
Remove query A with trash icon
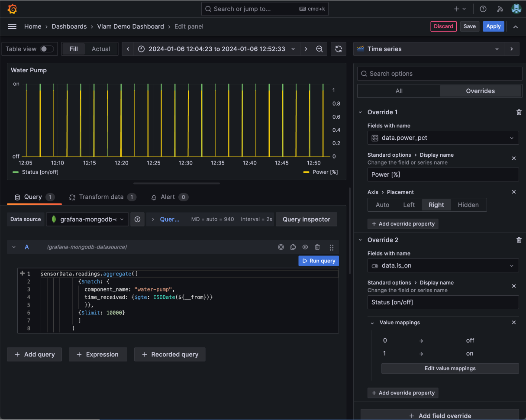[317, 247]
